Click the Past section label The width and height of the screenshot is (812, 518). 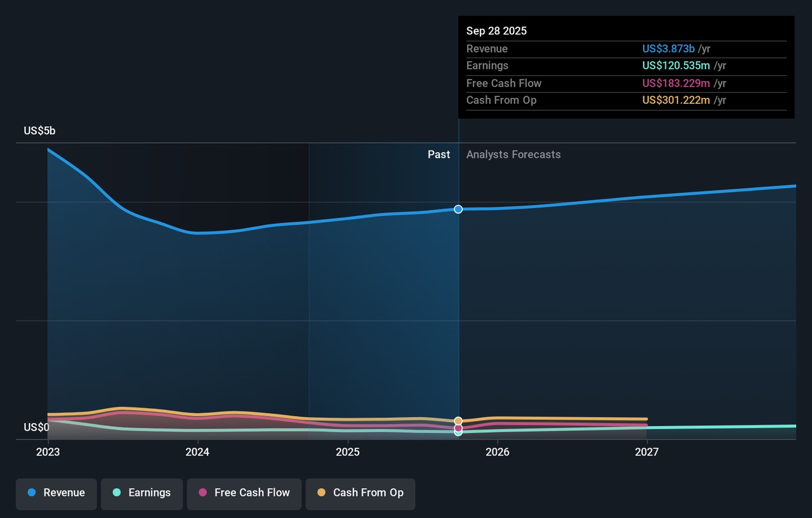pyautogui.click(x=438, y=154)
